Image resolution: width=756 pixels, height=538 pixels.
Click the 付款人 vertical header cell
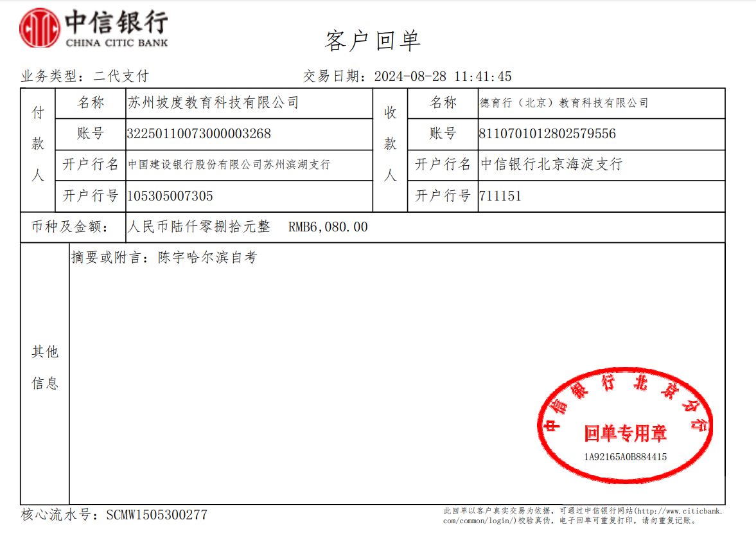(38, 150)
